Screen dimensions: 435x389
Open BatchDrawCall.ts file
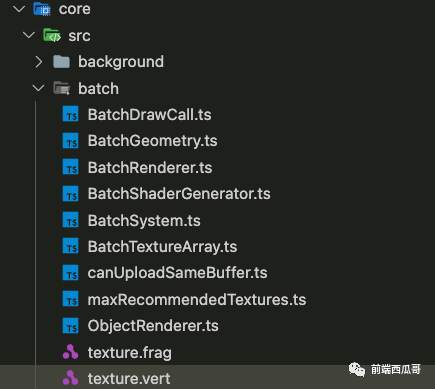149,115
